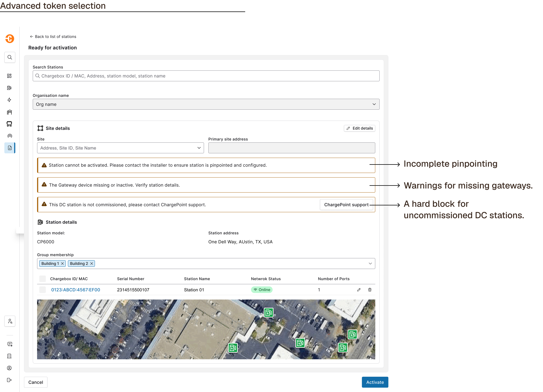Open the Site address dropdown
The width and height of the screenshot is (543, 392).
[x=120, y=148]
